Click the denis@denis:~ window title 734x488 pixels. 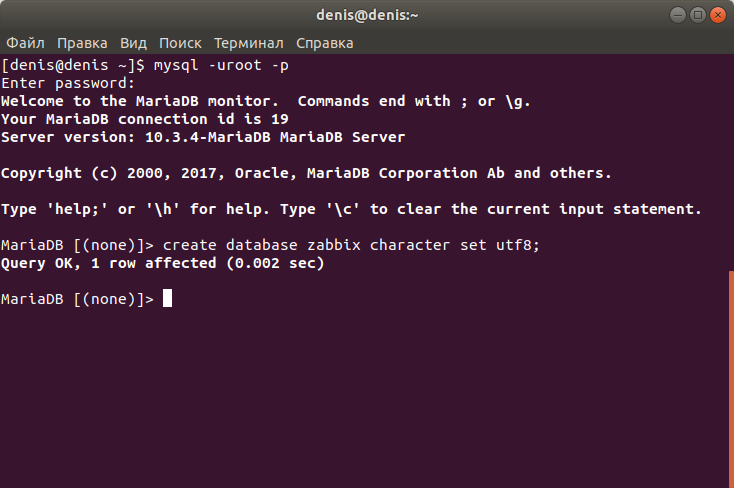click(x=367, y=15)
